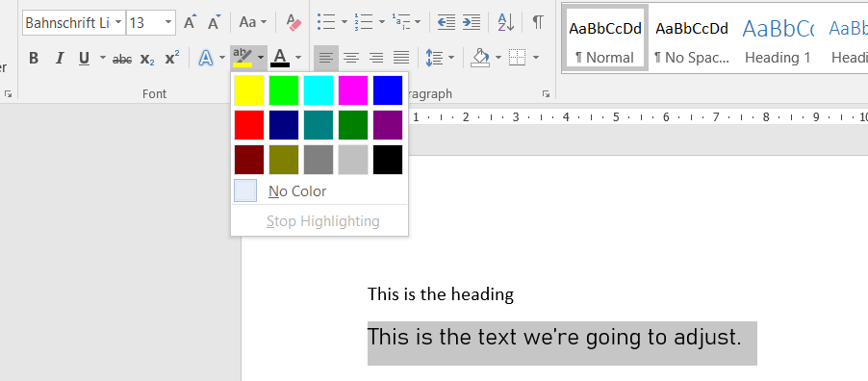This screenshot has width=868, height=381.
Task: Collapse the Text Highlight Color dropdown arrow
Action: point(261,58)
